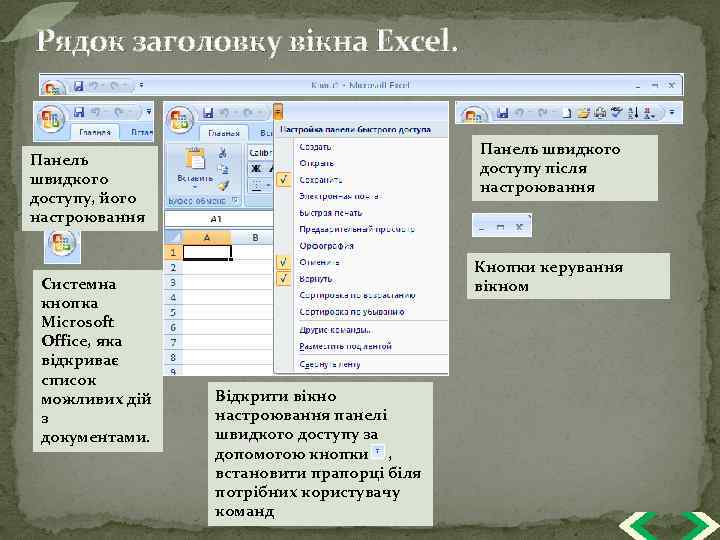Viewport: 720px width, 540px height.
Task: Click the Sort ascending icon in the customized toolbar
Action: coord(633,113)
